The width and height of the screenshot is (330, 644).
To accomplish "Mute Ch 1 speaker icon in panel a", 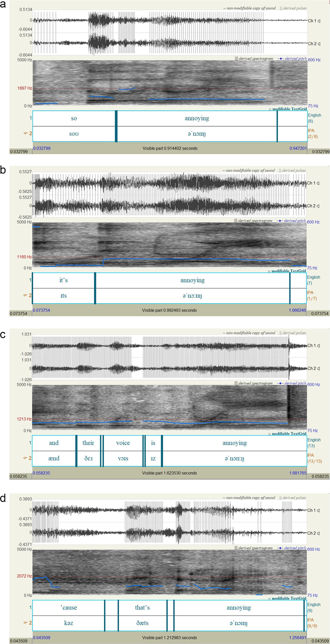I will pos(319,21).
